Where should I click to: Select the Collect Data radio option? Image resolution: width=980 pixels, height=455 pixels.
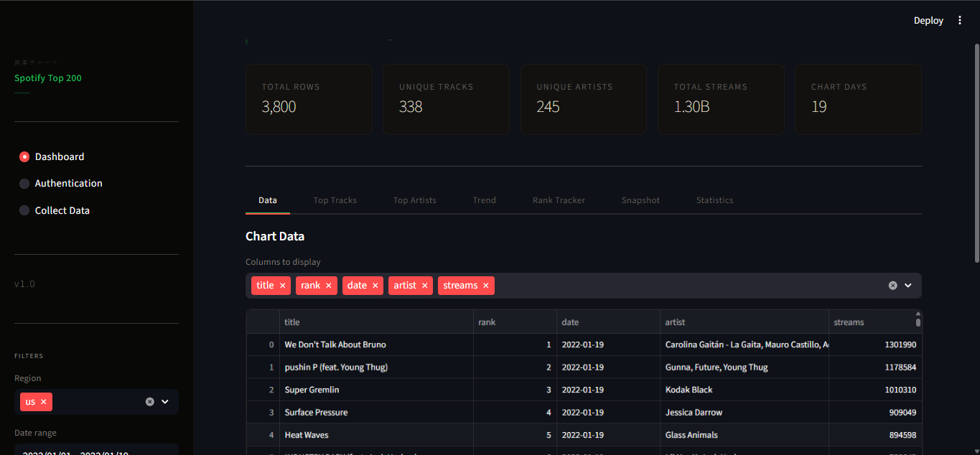(x=24, y=210)
